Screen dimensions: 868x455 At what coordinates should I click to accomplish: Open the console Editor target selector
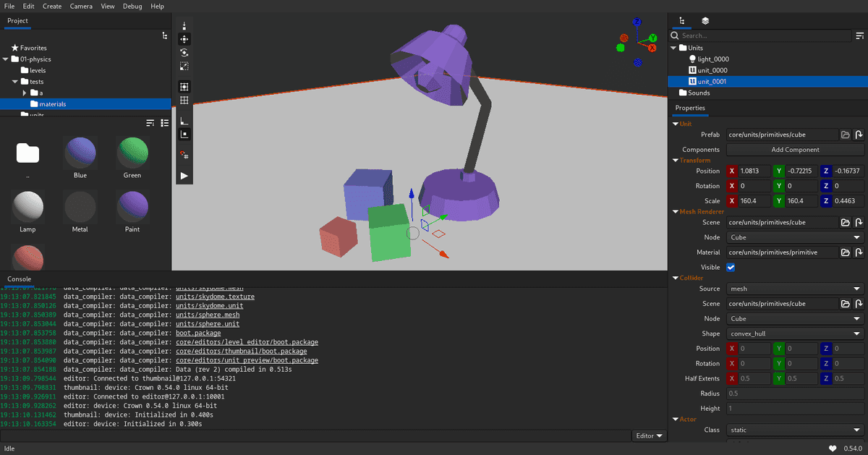648,435
